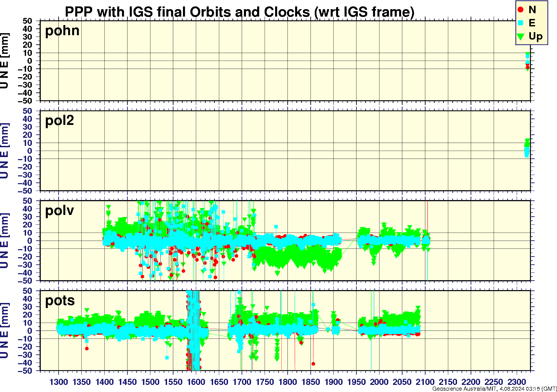
Task: Click the pohn panel data points cluster
Action: pyautogui.click(x=527, y=61)
